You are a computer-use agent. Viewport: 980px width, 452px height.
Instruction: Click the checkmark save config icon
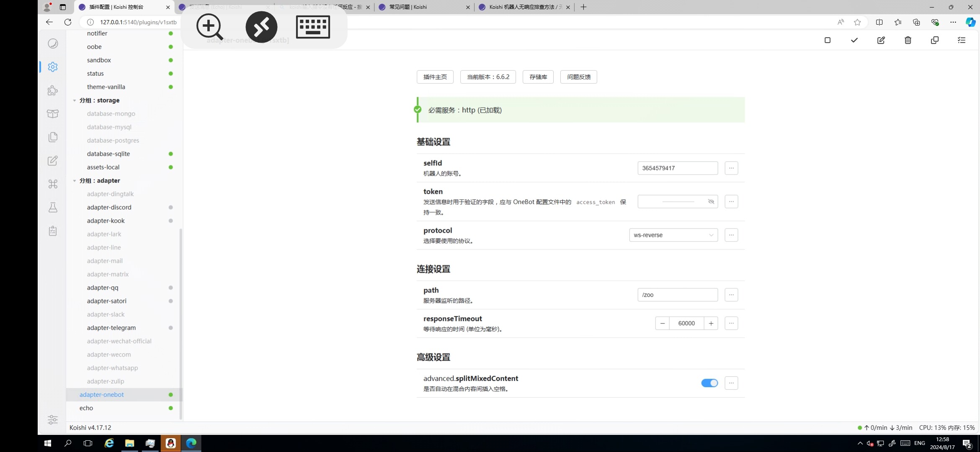tap(854, 40)
